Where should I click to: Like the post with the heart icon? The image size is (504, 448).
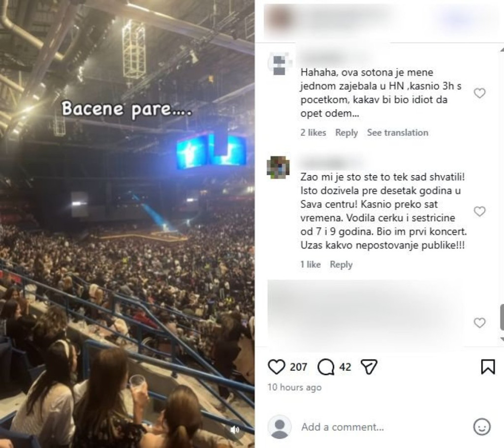(277, 367)
